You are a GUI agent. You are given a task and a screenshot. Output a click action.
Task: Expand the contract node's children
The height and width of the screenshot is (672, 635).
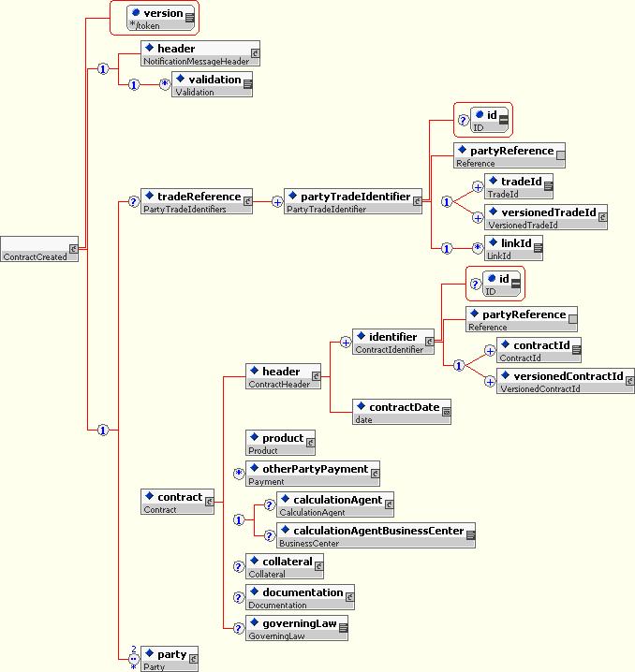pyautogui.click(x=209, y=503)
